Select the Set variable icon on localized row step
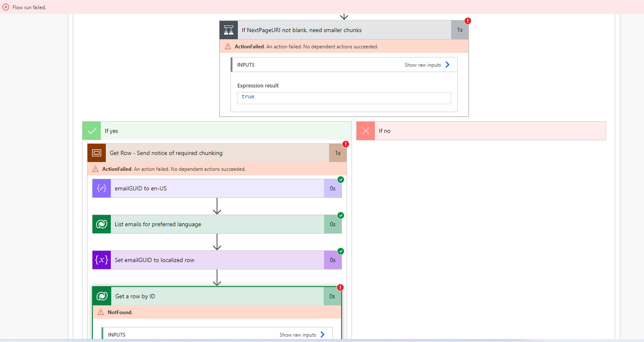The height and width of the screenshot is (342, 644). [101, 260]
